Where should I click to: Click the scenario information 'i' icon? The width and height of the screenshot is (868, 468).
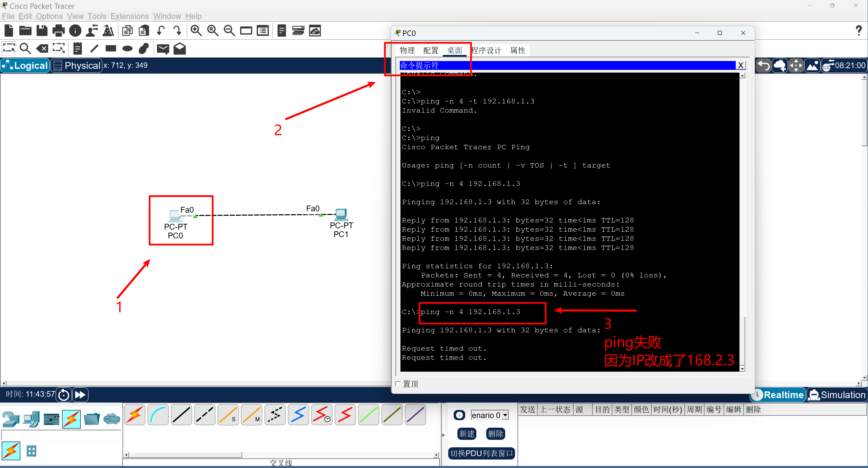(x=459, y=415)
